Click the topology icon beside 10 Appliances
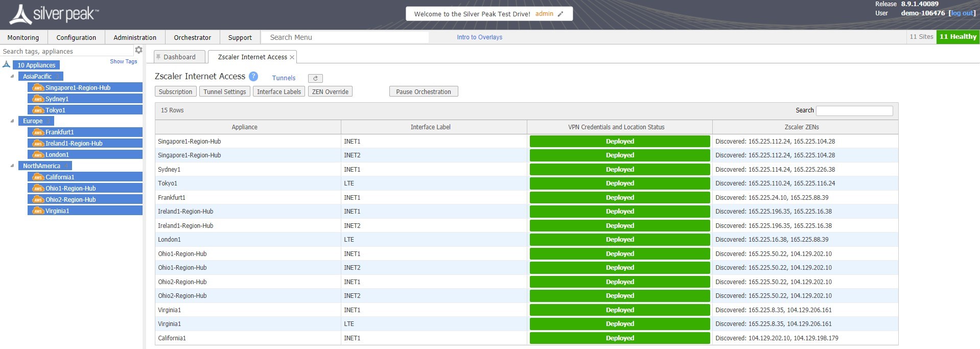Screen dimensions: 980x349 coord(6,65)
